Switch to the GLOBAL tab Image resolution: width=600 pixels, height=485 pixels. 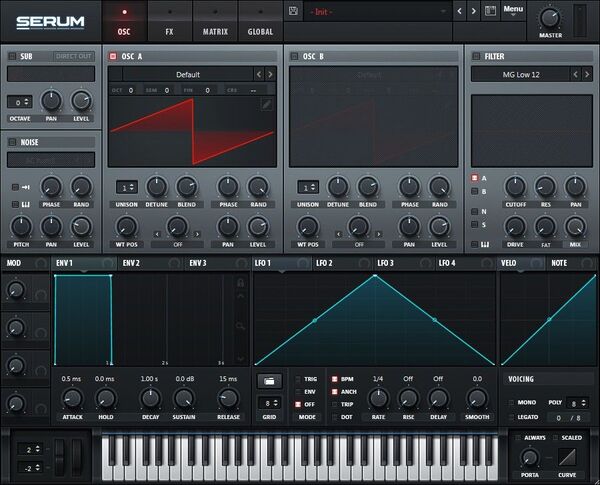click(x=260, y=22)
